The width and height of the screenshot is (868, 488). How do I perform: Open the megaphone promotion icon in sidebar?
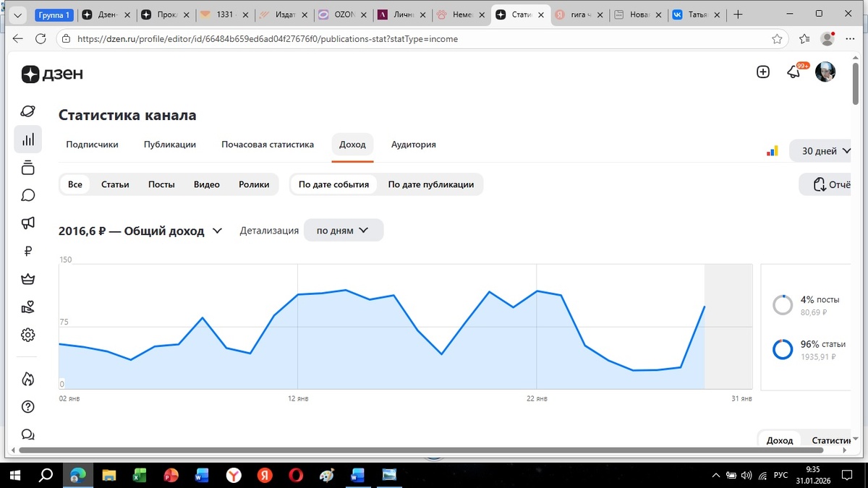(27, 223)
